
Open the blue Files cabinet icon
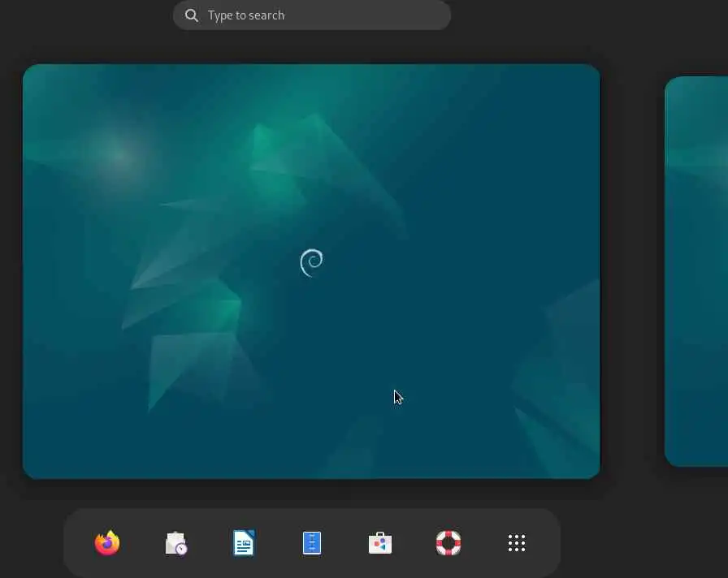click(x=312, y=543)
